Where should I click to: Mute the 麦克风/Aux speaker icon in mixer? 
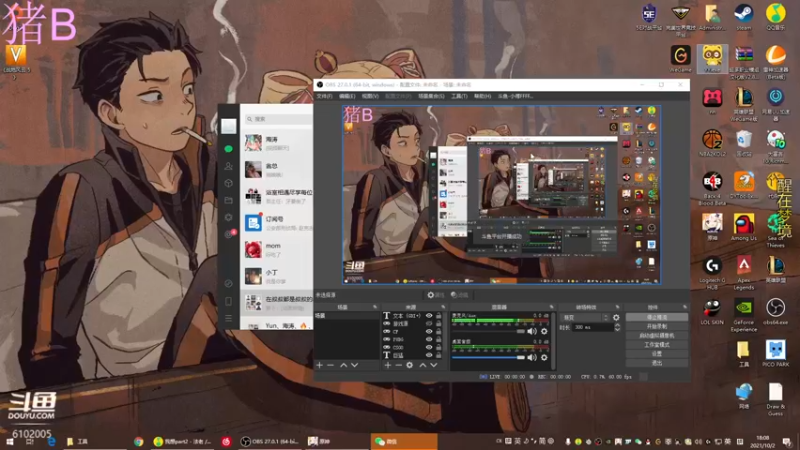coord(532,331)
